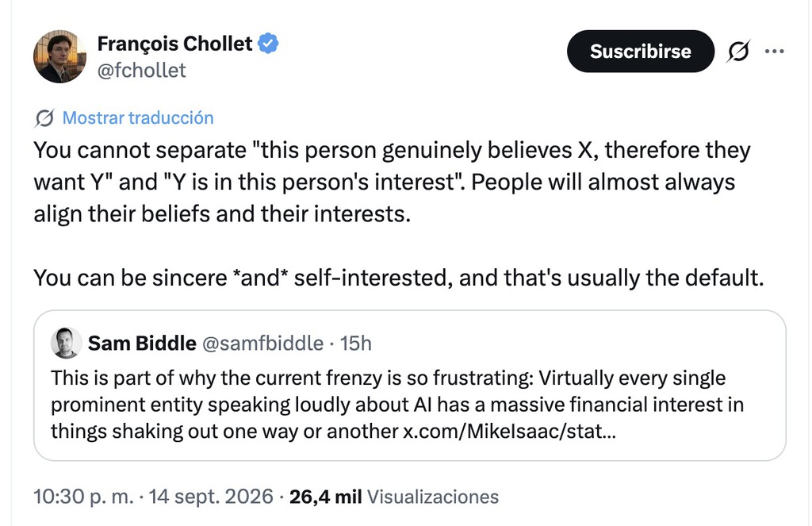Open the @samfbiddle handle
Viewport: 812px width, 526px height.
(262, 343)
